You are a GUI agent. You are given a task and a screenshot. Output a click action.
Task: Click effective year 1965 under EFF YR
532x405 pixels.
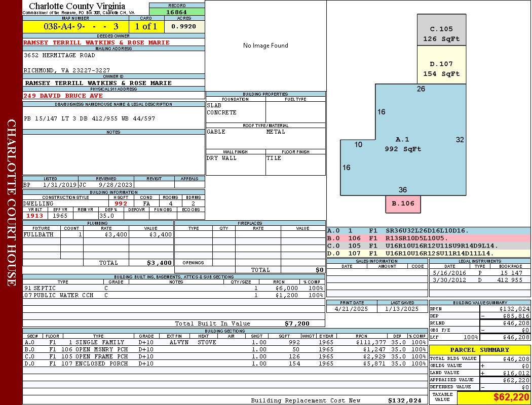[x=60, y=216]
